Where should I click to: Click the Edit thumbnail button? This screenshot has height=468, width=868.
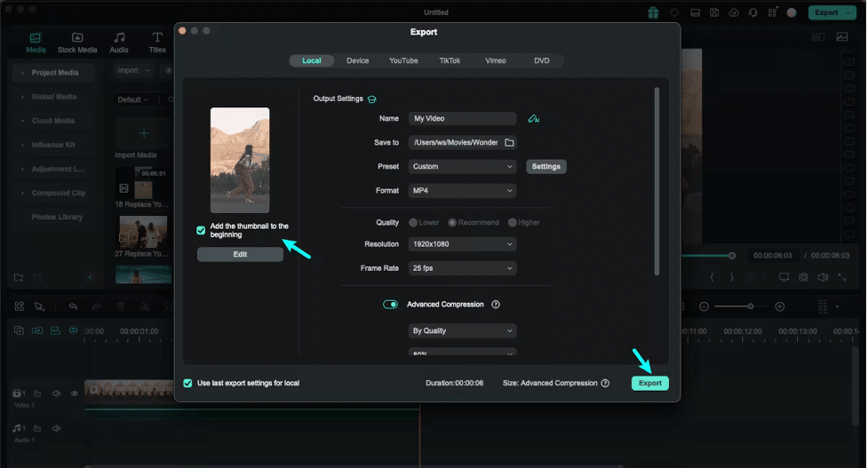click(240, 255)
